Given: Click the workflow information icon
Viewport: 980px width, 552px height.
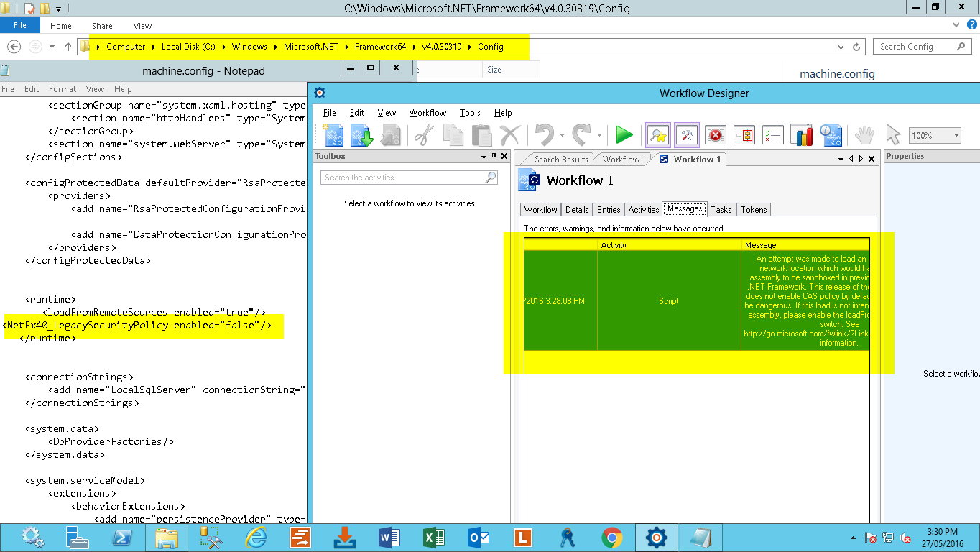Looking at the screenshot, I should pos(831,135).
